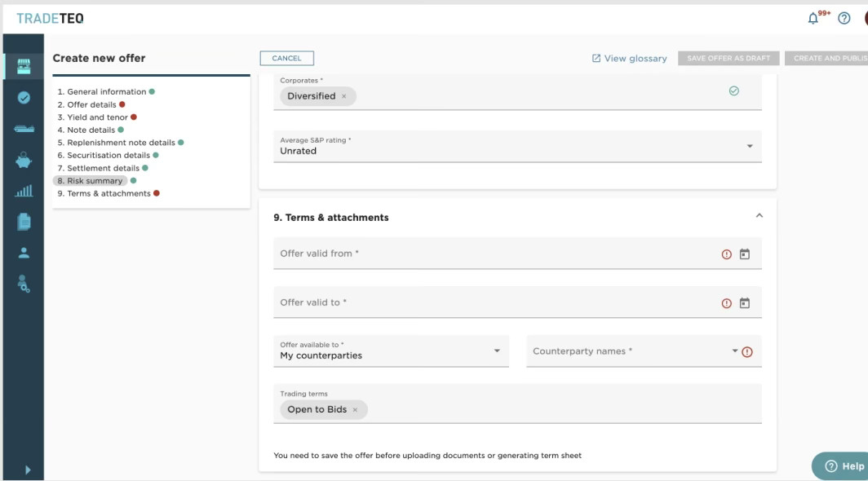Open the piggy bank sidebar icon
Image resolution: width=868 pixels, height=481 pixels.
tap(24, 161)
